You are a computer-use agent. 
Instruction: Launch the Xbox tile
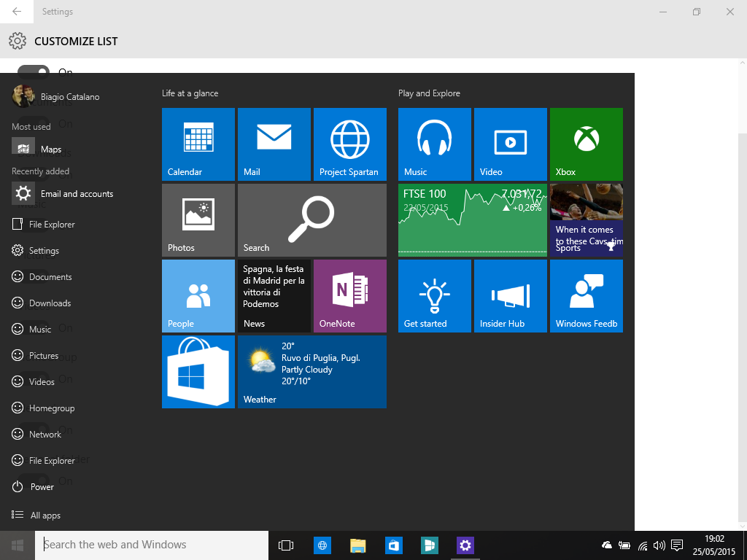[x=586, y=144]
